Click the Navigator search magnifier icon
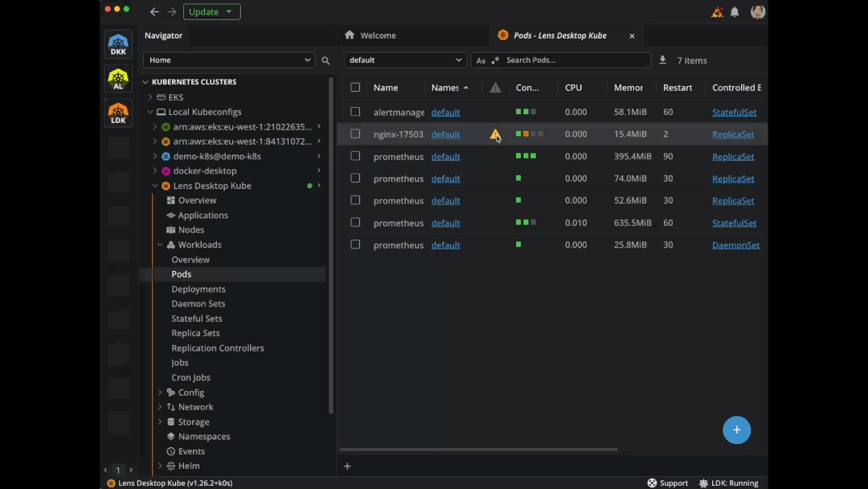 (x=325, y=60)
